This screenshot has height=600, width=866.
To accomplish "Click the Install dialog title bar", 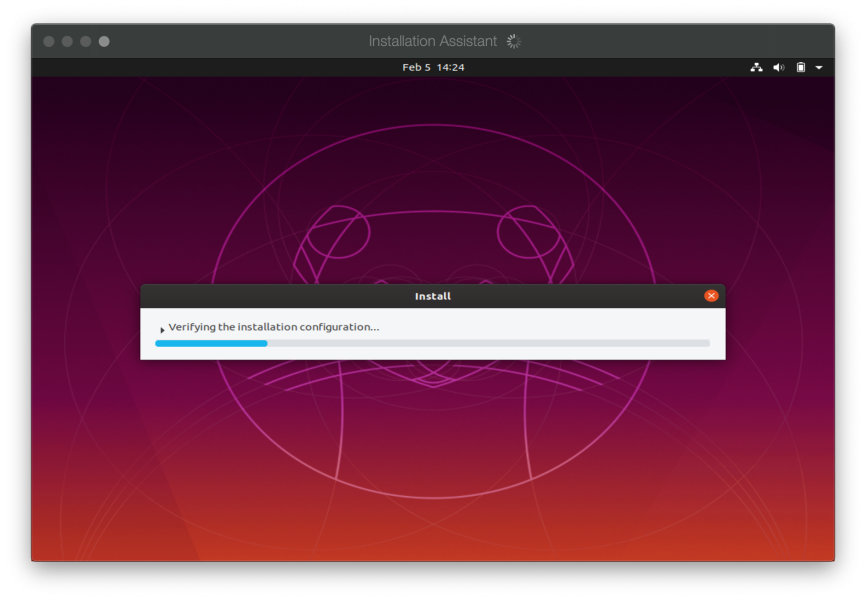I will pyautogui.click(x=432, y=296).
